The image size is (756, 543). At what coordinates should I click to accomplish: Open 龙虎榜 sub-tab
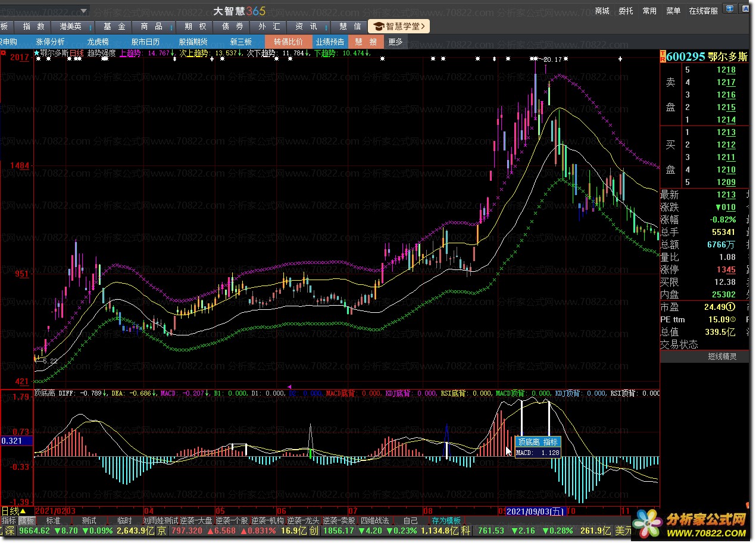click(98, 42)
